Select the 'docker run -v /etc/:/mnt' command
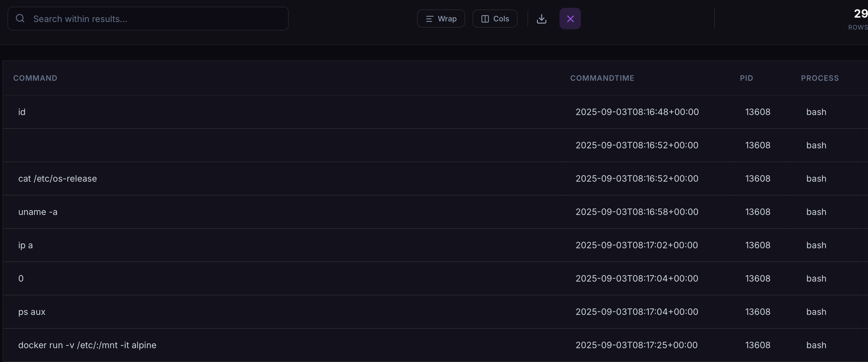The height and width of the screenshot is (362, 868). [87, 345]
